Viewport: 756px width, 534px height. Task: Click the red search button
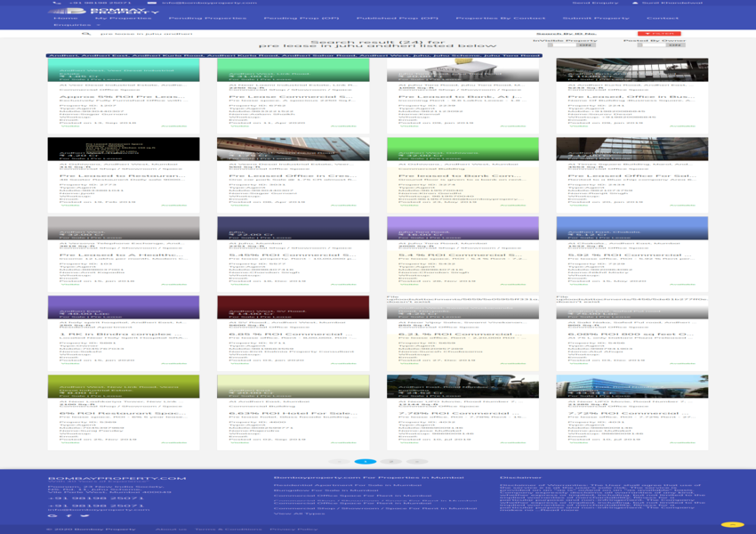pyautogui.click(x=660, y=34)
